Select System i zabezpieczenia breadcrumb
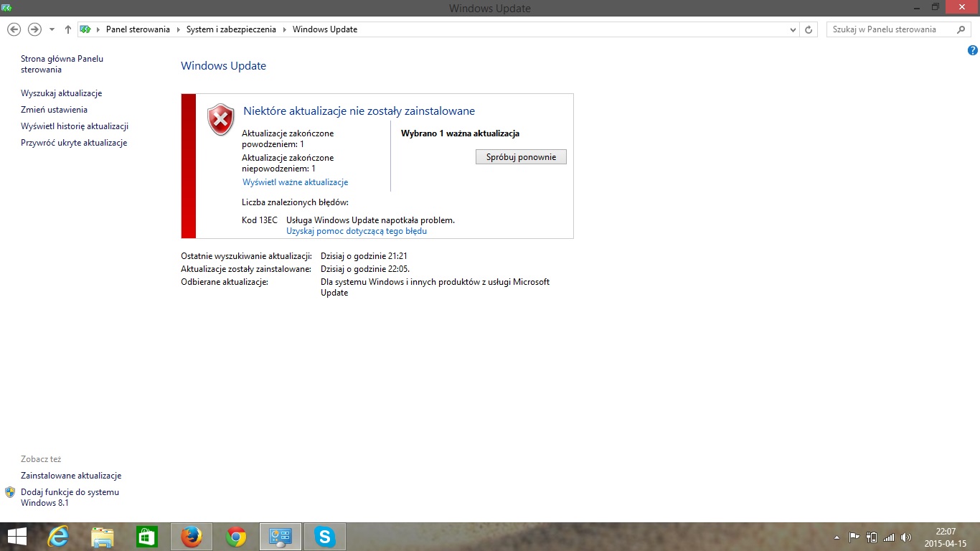980x551 pixels. [231, 29]
